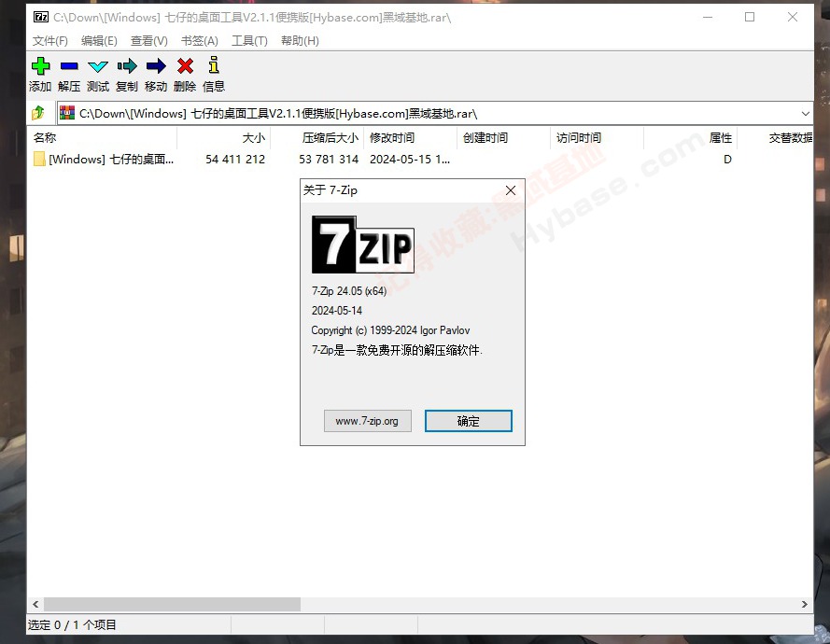830x644 pixels.
Task: Sort by the 名称 column header
Action: (x=102, y=138)
